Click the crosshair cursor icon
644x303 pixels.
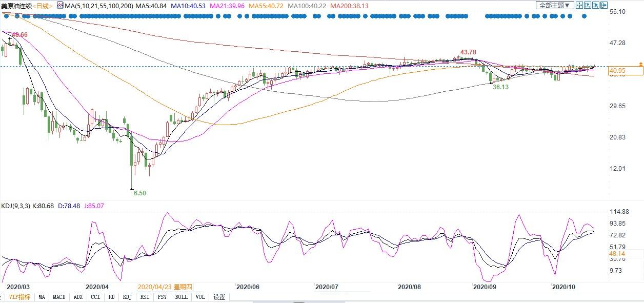[579, 5]
